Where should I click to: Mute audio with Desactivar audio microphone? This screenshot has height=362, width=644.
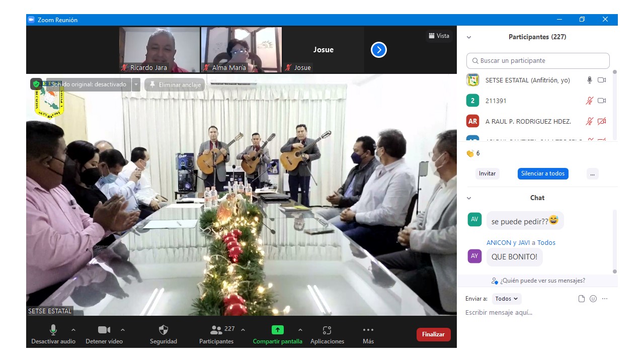[x=53, y=334]
